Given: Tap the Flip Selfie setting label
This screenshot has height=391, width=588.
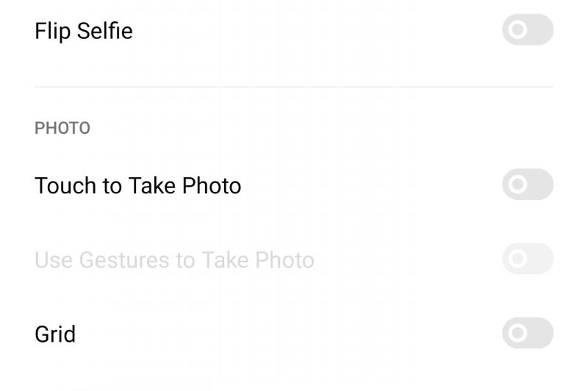Looking at the screenshot, I should (x=83, y=32).
